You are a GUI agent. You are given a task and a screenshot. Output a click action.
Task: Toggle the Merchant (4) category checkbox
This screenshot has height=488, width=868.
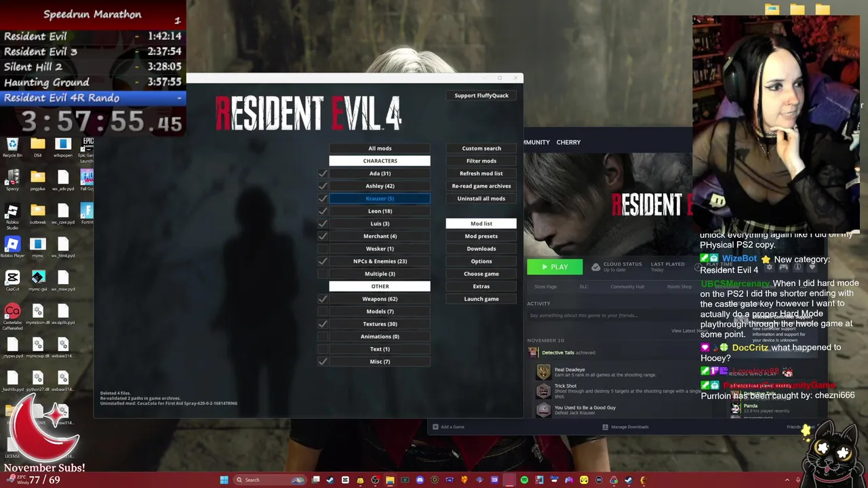(x=323, y=236)
